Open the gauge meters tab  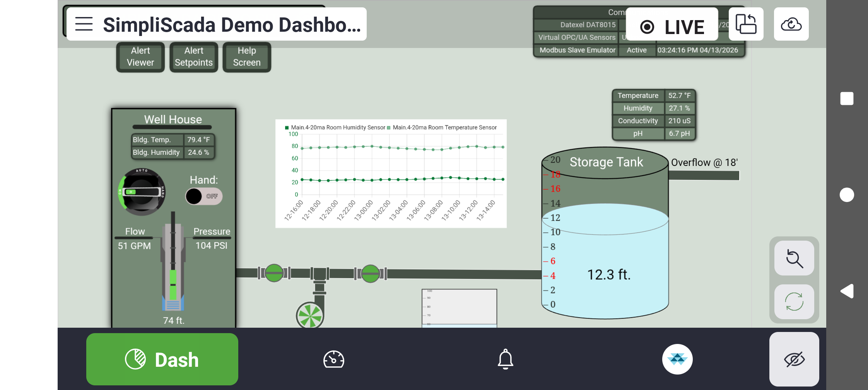(333, 359)
